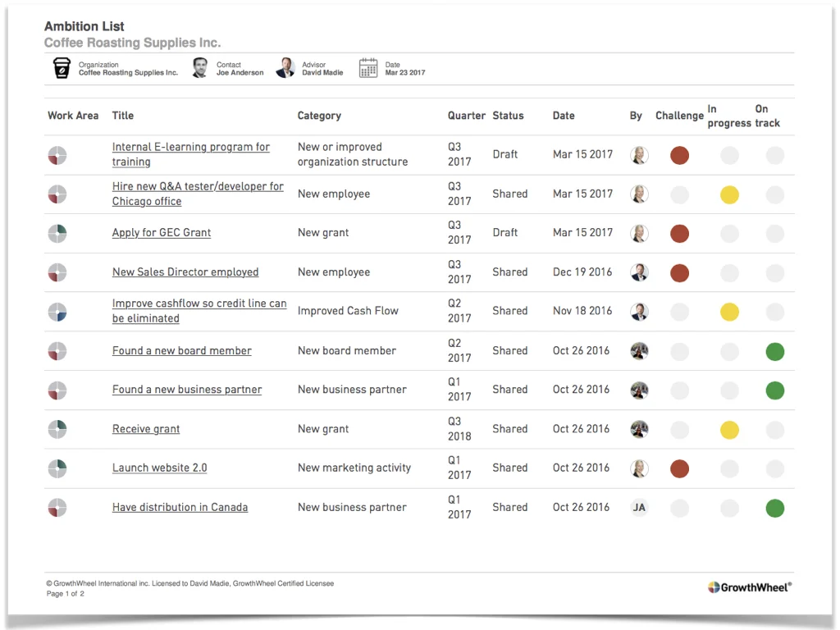Click 'Improved Cash Flow' category cell
The height and width of the screenshot is (630, 840).
(348, 311)
